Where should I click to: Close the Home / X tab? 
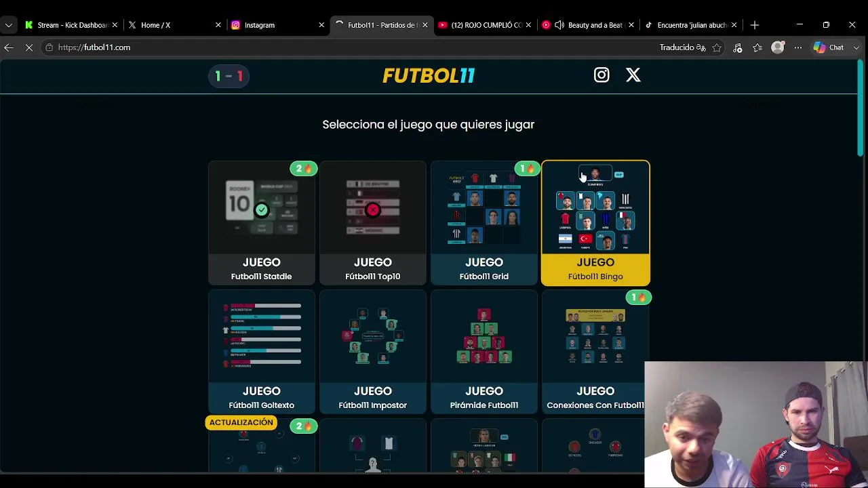218,25
